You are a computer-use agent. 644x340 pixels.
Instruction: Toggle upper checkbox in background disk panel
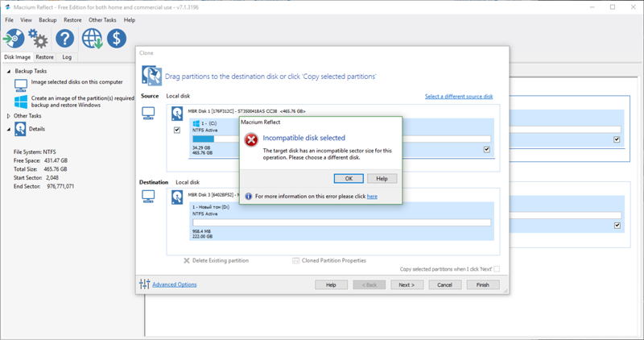(x=617, y=139)
